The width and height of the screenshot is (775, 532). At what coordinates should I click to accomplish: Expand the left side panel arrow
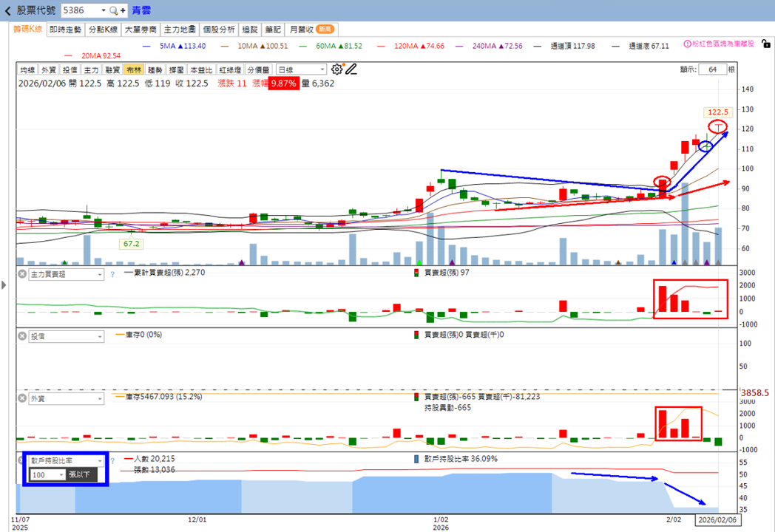click(x=4, y=285)
